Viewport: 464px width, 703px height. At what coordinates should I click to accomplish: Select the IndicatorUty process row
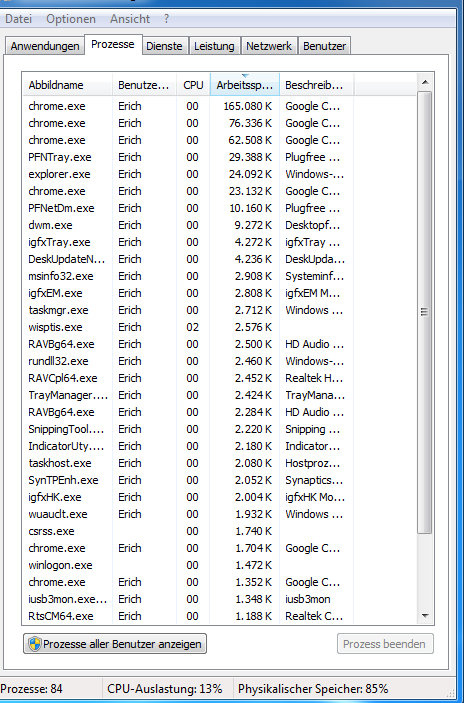click(x=219, y=447)
